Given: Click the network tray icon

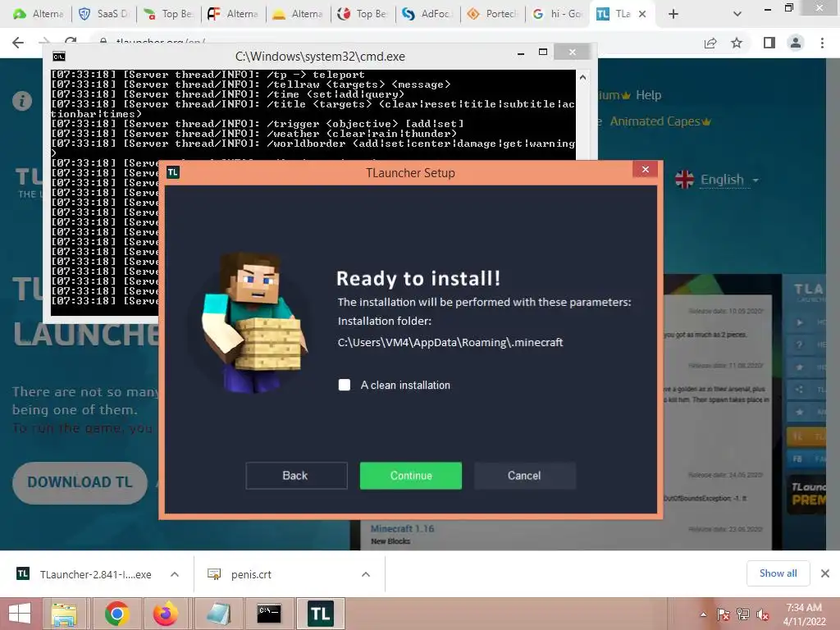Looking at the screenshot, I should point(743,614).
